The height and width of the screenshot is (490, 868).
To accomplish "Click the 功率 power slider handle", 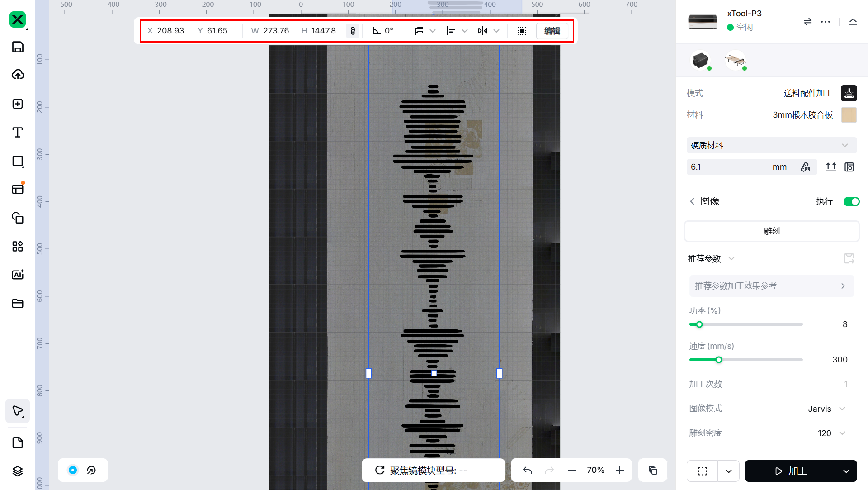I will (x=699, y=324).
